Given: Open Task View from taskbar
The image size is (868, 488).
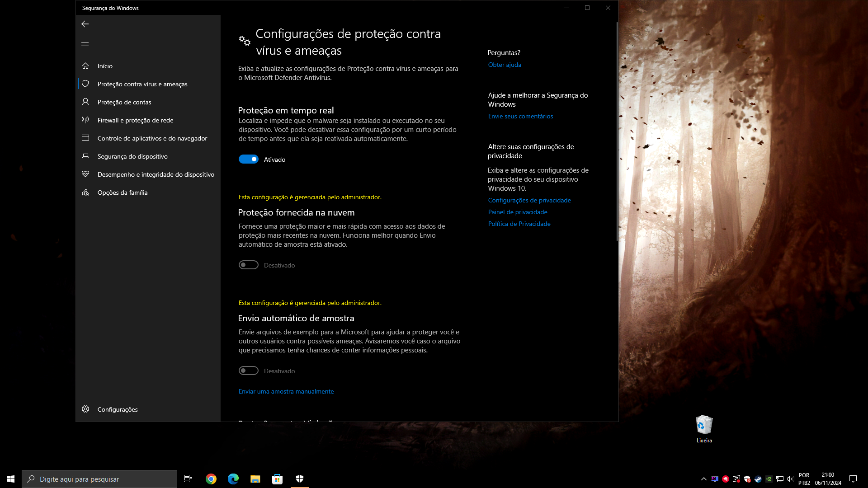Looking at the screenshot, I should click(188, 479).
